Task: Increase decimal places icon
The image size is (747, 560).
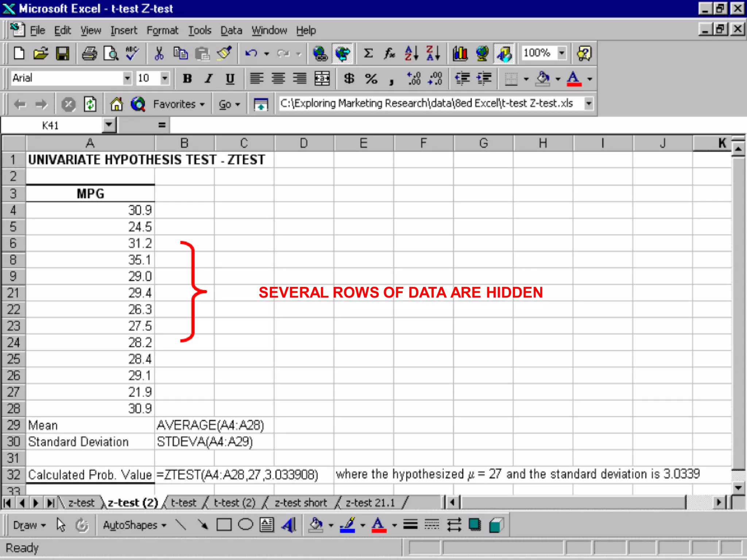Action: pos(414,78)
